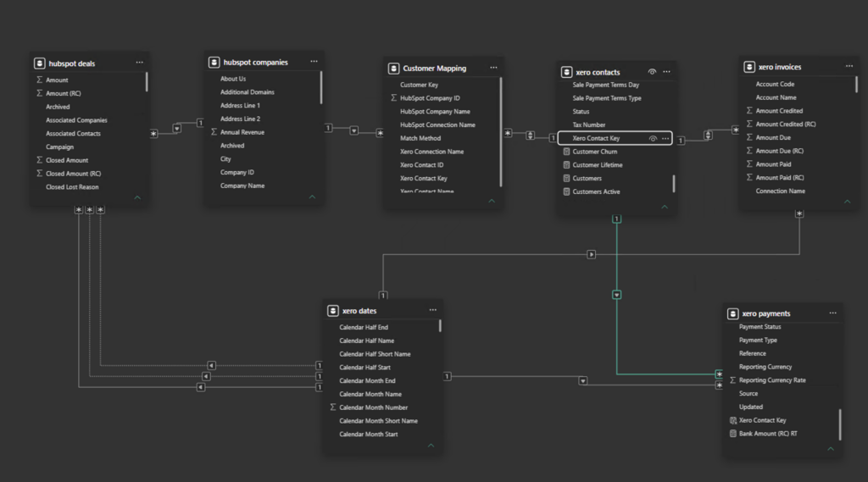Click the hubspot deals field list scrollbar
868x482 pixels.
pyautogui.click(x=147, y=82)
